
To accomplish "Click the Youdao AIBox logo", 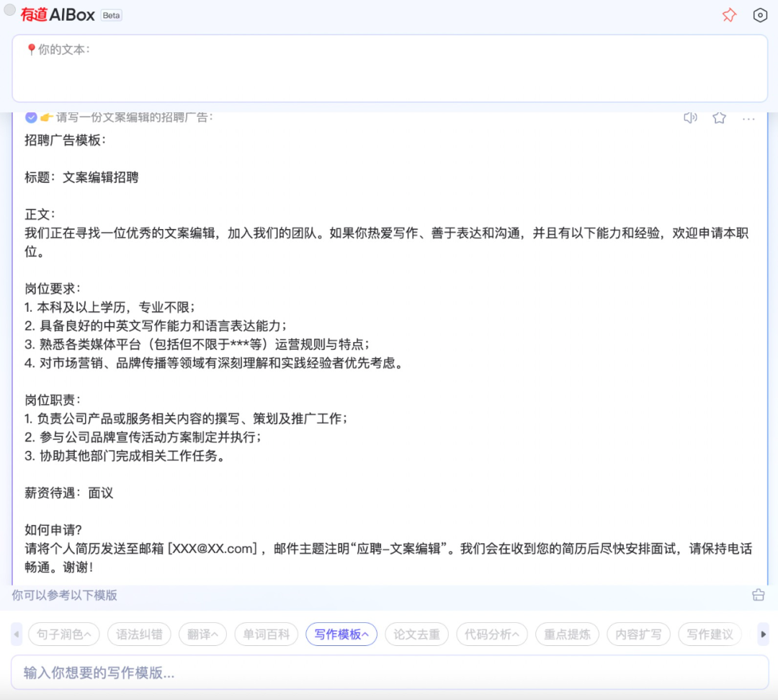I will [58, 15].
